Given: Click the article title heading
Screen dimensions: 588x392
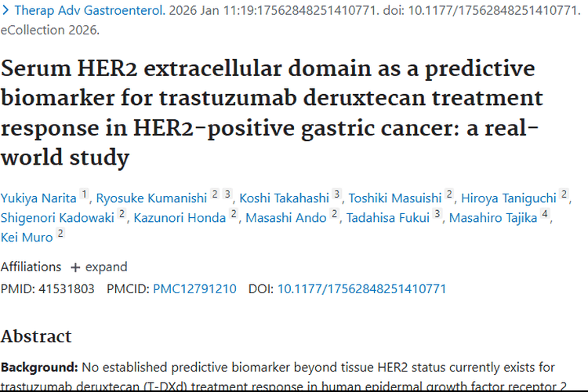Looking at the screenshot, I should pos(272,112).
